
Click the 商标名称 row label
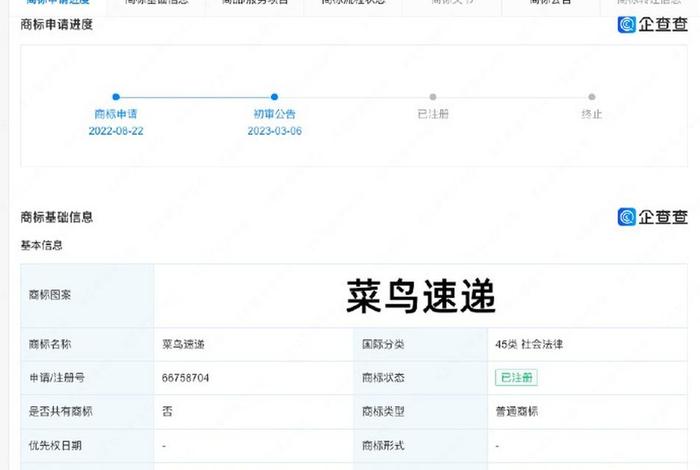pos(50,344)
